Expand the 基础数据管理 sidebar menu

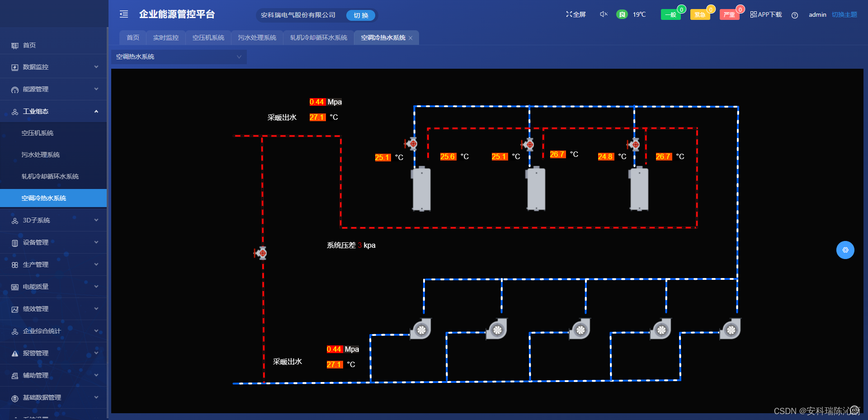53,397
